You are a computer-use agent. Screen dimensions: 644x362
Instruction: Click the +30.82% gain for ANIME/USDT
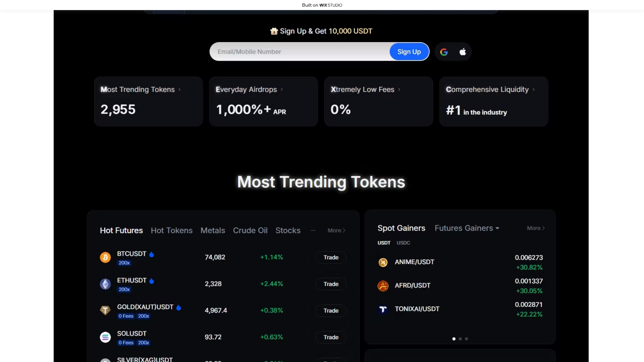(529, 267)
